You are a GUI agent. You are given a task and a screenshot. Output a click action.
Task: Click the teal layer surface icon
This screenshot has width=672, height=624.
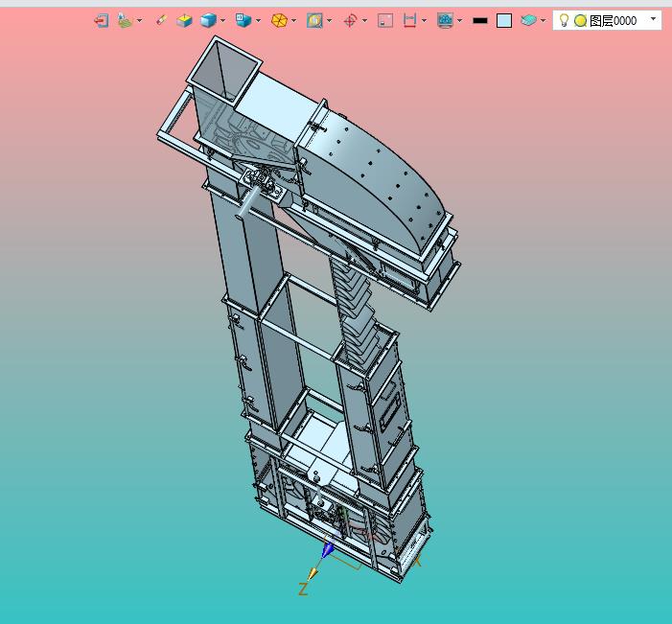[x=528, y=20]
